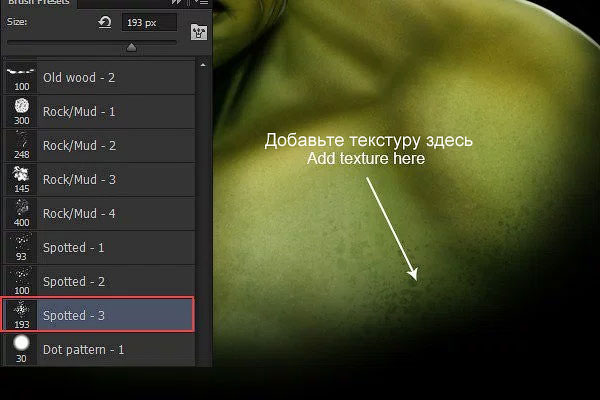This screenshot has height=400, width=600.
Task: Open the Brush panel toggle icon
Action: pyautogui.click(x=199, y=32)
